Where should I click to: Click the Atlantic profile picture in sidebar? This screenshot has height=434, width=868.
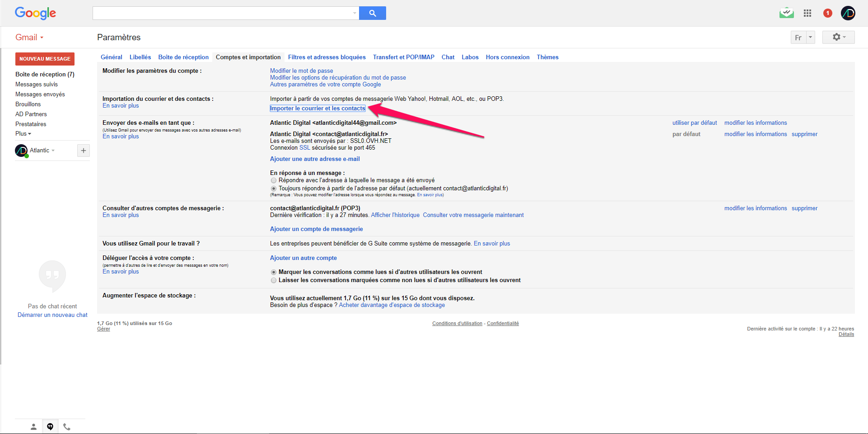click(21, 151)
